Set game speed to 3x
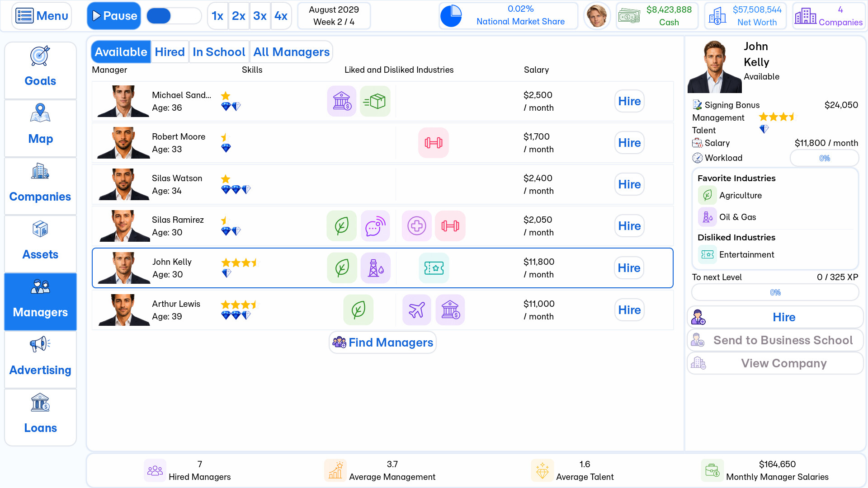This screenshot has width=868, height=488. click(260, 16)
